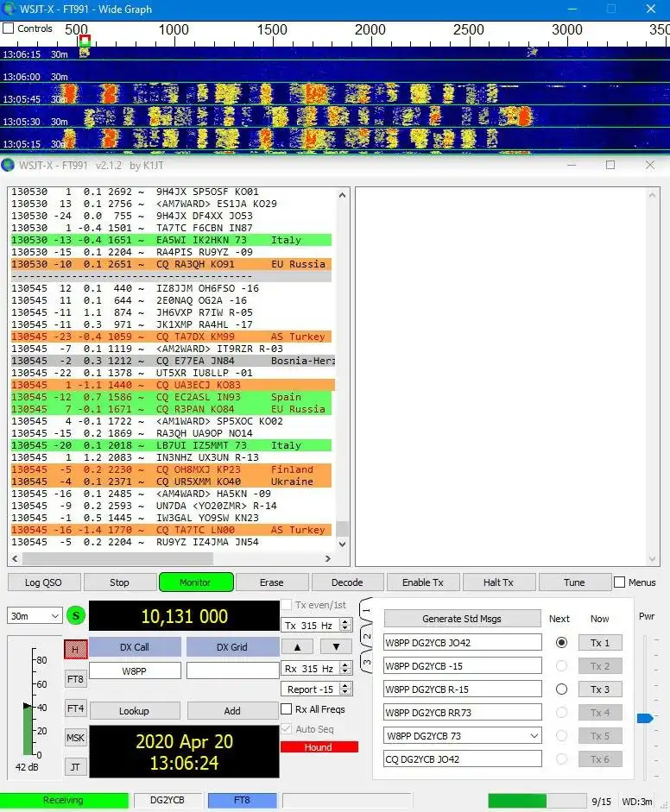Click the Decode button
The width and height of the screenshot is (670, 812).
tap(347, 582)
